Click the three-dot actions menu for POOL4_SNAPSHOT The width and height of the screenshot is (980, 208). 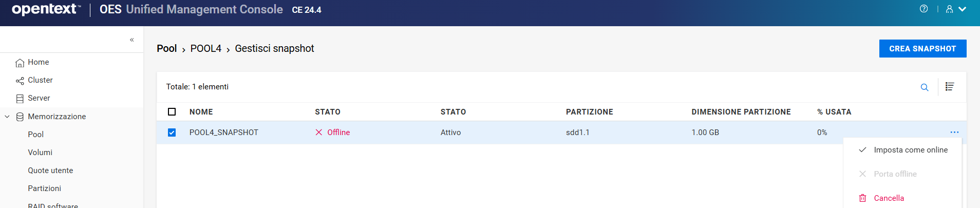click(954, 133)
